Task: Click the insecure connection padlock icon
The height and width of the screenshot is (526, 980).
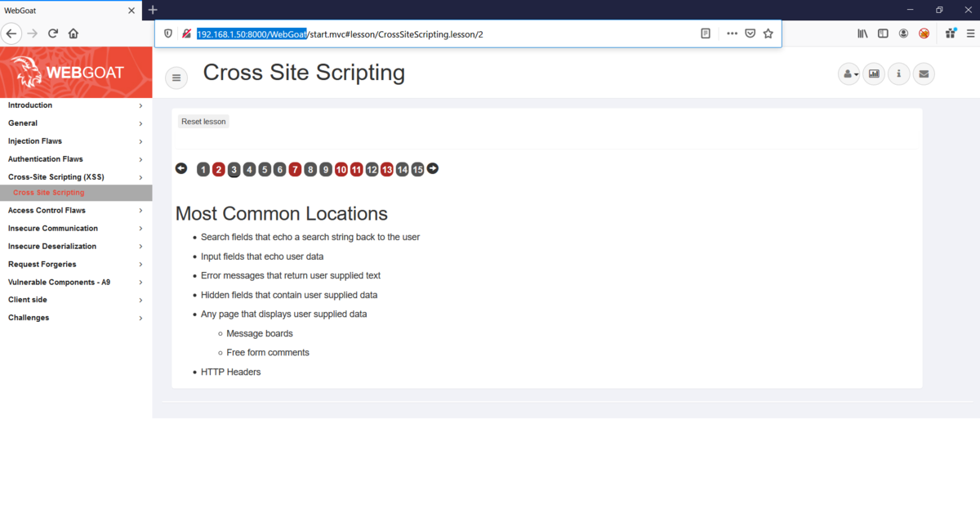Action: pos(186,33)
